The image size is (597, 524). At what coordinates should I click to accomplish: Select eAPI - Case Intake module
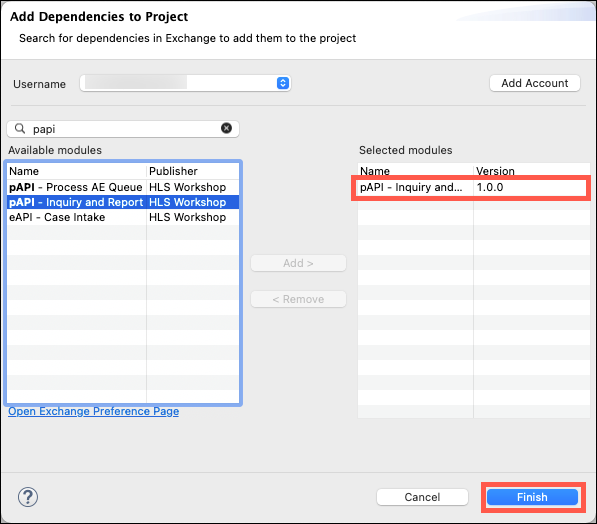[x=123, y=217]
